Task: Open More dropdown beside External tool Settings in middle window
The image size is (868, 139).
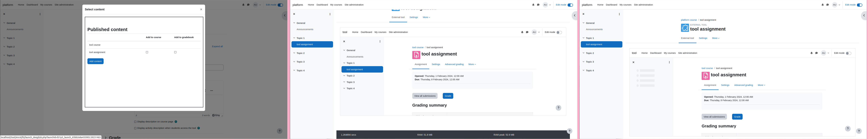Action: pos(426,17)
